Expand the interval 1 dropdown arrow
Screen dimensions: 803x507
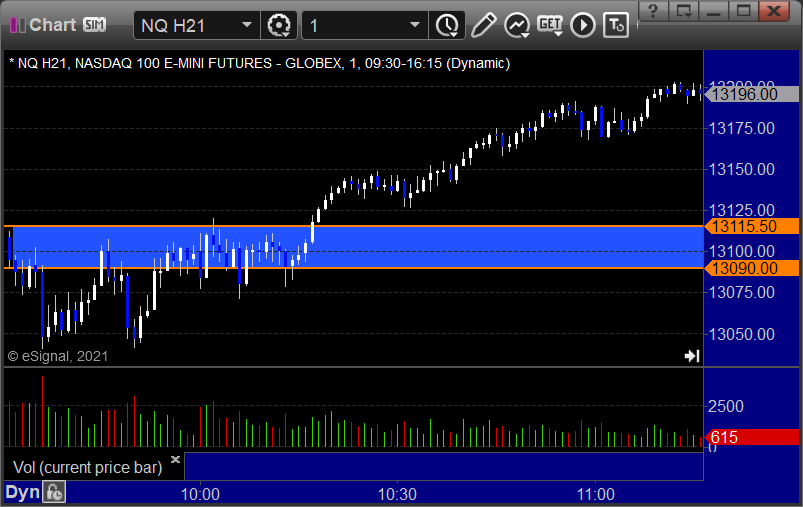pos(415,25)
